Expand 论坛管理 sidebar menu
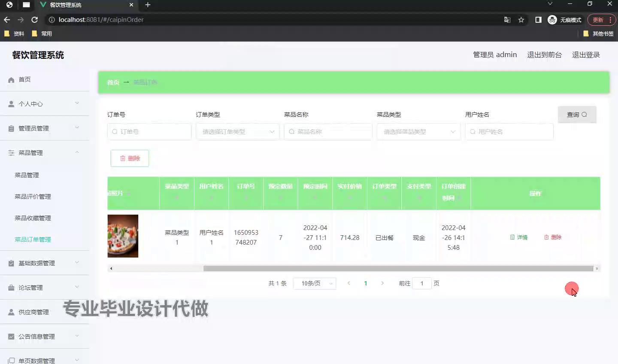This screenshot has height=364, width=618. point(45,288)
